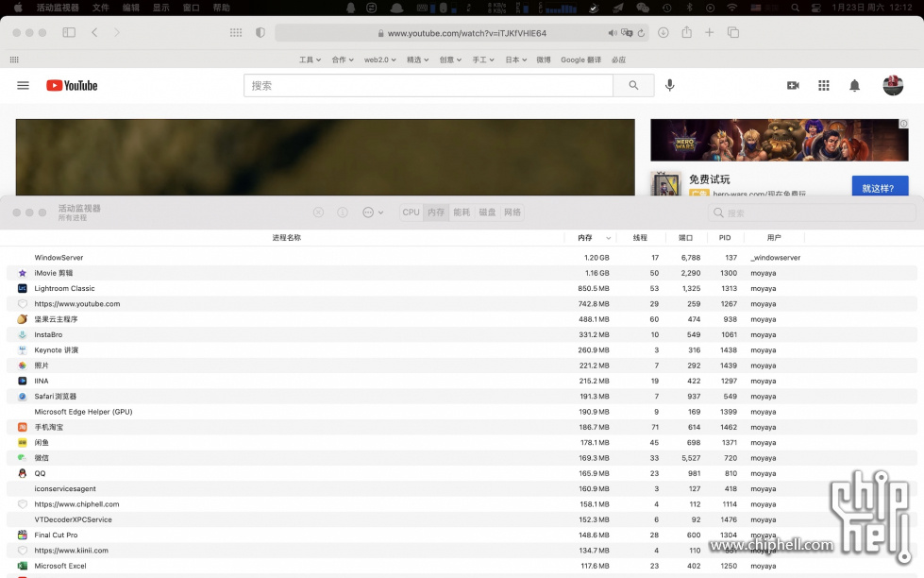924x578 pixels.
Task: Expand the 手工 favorites folder
Action: (x=483, y=59)
